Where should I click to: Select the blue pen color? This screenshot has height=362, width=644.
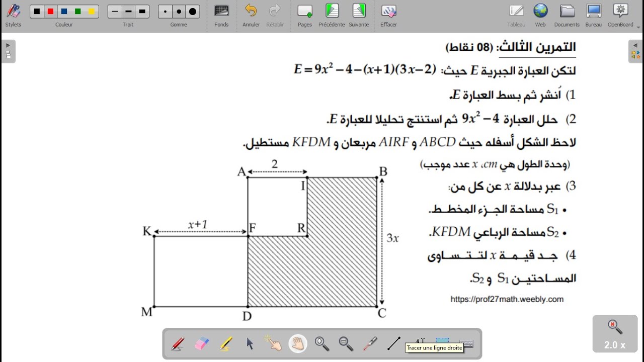tap(64, 12)
